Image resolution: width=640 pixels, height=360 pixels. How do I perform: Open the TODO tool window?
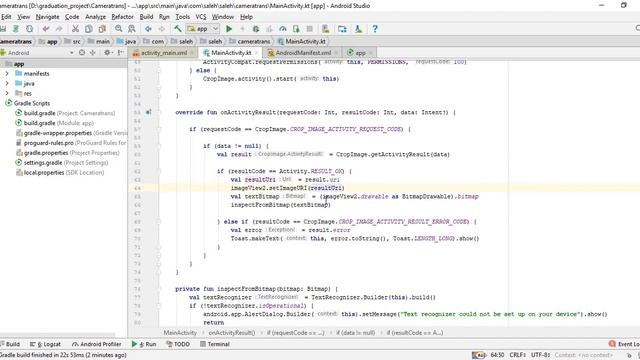coord(178,344)
